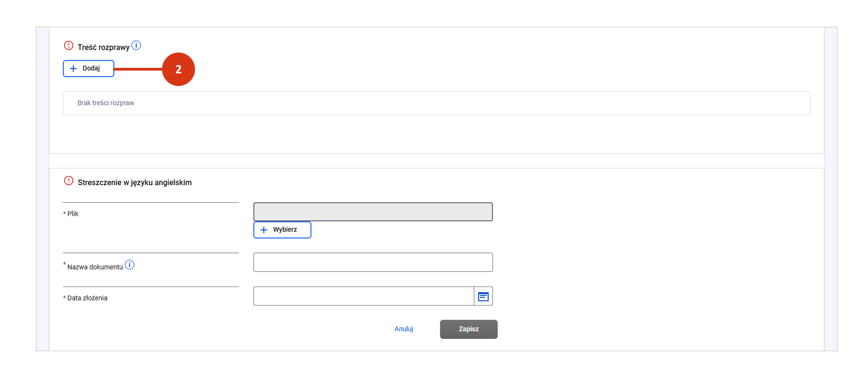Click the greyed-out Plik file field

click(372, 212)
